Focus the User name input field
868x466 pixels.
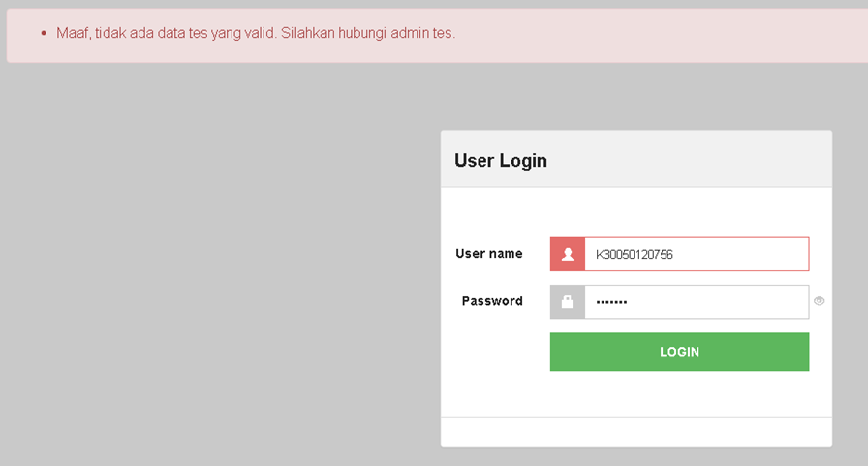point(697,254)
